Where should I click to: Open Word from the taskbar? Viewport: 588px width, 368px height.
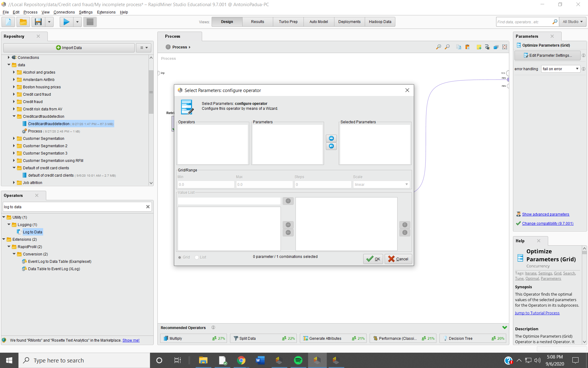[260, 360]
